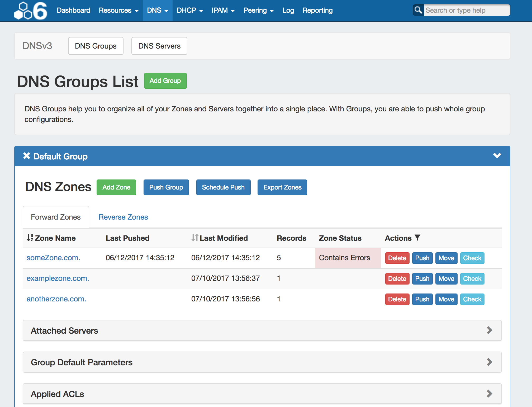The width and height of the screenshot is (532, 407).
Task: Select the Forward Zones tab
Action: click(56, 217)
